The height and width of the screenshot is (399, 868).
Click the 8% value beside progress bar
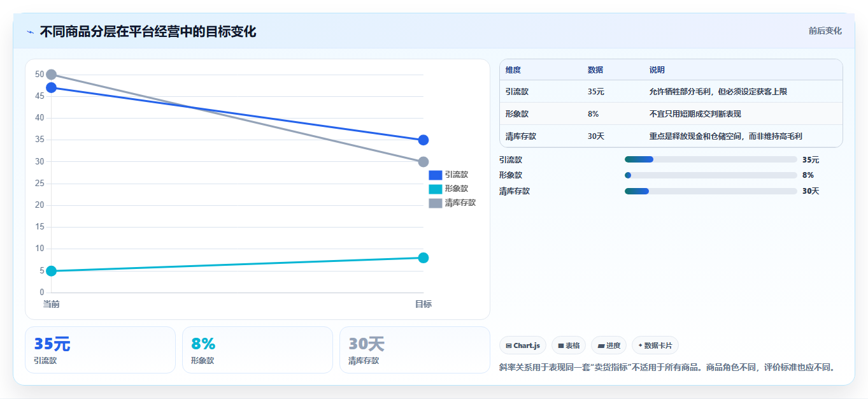pyautogui.click(x=808, y=175)
